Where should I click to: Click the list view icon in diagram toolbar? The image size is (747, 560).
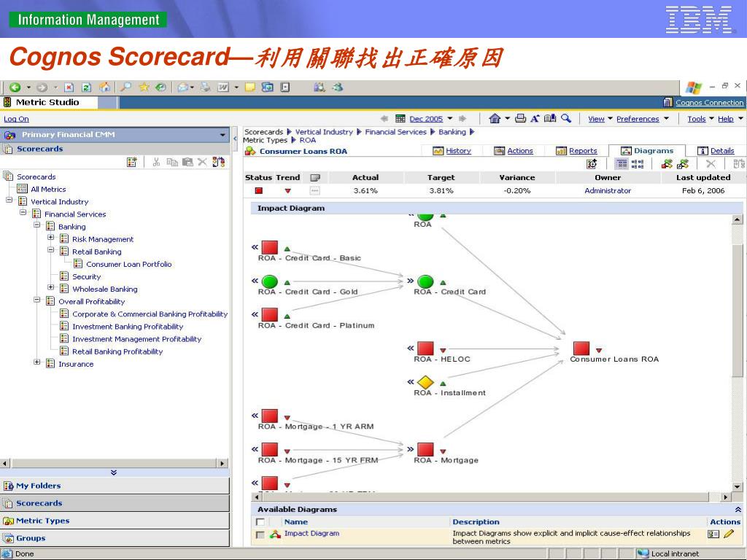pyautogui.click(x=622, y=164)
